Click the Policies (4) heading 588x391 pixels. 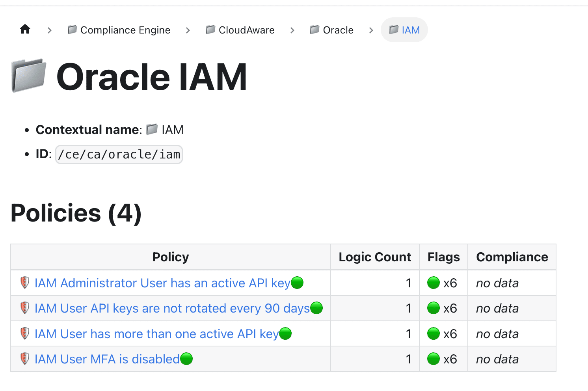tap(76, 213)
